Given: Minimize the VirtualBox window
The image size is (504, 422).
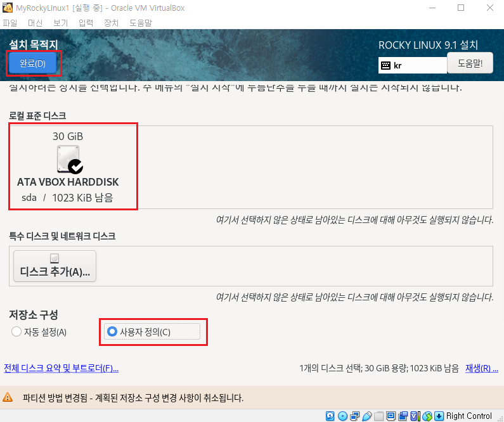Looking at the screenshot, I should [x=432, y=8].
